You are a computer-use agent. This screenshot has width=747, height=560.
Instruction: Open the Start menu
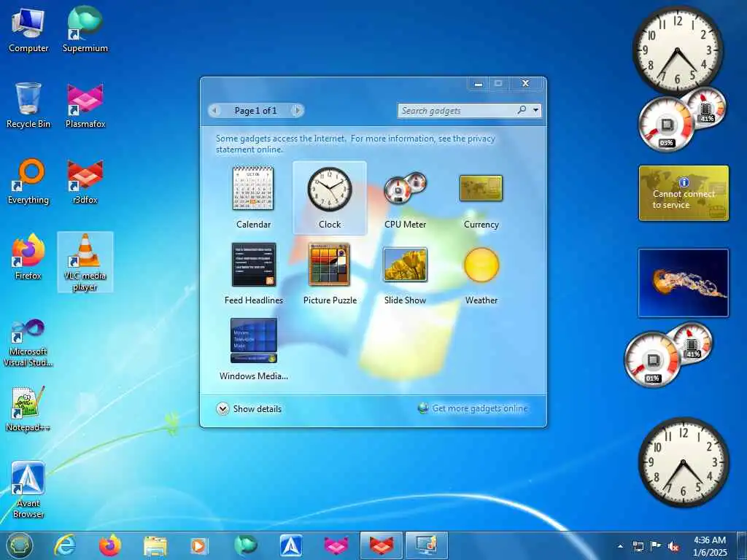(x=20, y=545)
